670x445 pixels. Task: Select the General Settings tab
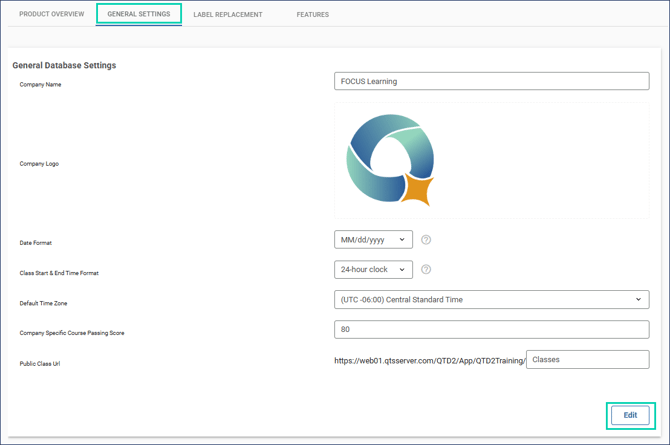[139, 14]
